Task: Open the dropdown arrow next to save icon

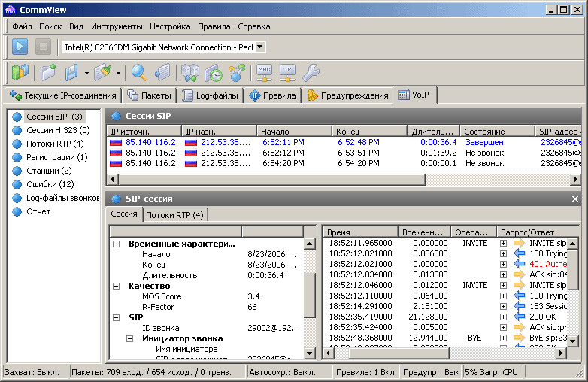Action: tap(86, 73)
